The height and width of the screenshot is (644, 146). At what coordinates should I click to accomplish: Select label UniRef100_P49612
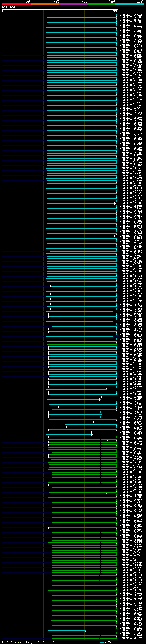click(x=131, y=196)
